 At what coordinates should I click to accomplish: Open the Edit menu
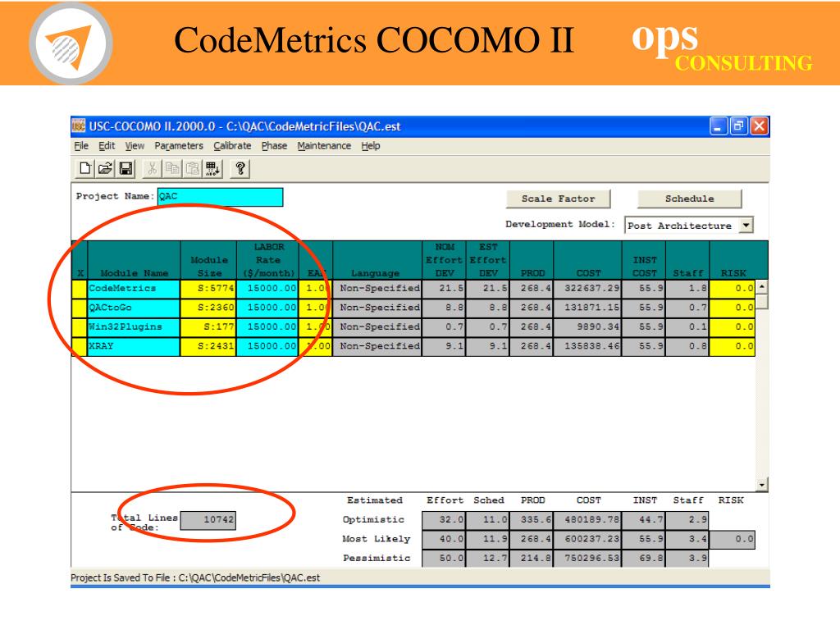pyautogui.click(x=107, y=146)
